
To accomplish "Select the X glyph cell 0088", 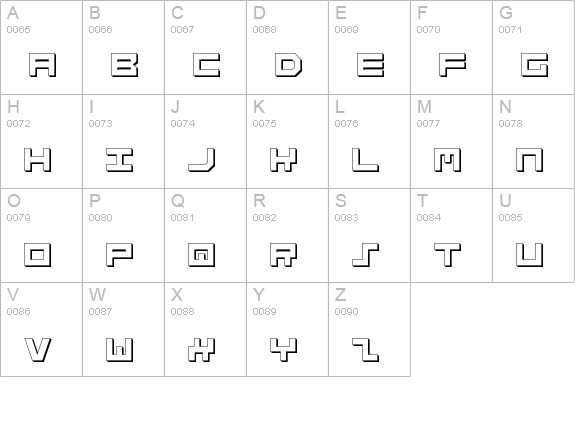I will click(205, 329).
